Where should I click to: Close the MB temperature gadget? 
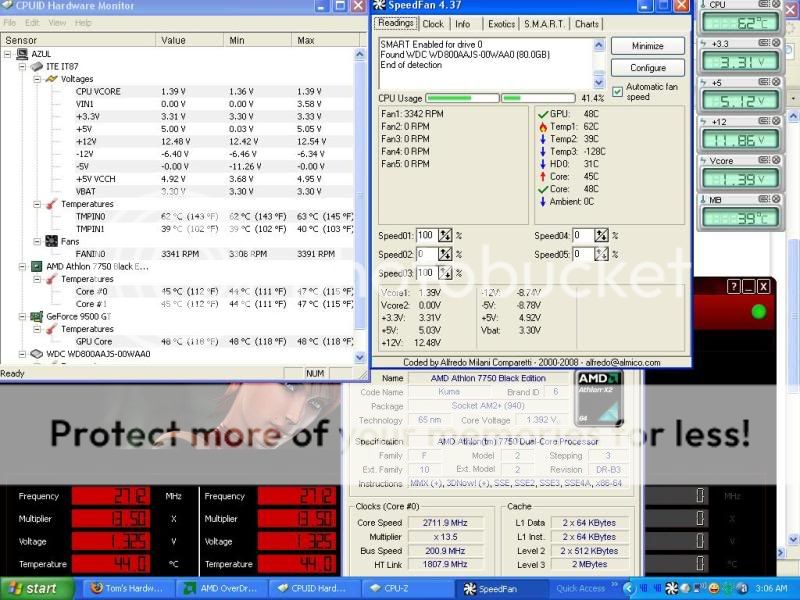tap(776, 199)
